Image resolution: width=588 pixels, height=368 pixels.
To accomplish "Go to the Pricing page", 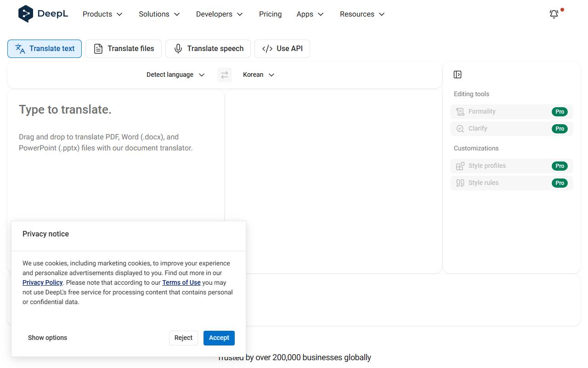I will (270, 14).
